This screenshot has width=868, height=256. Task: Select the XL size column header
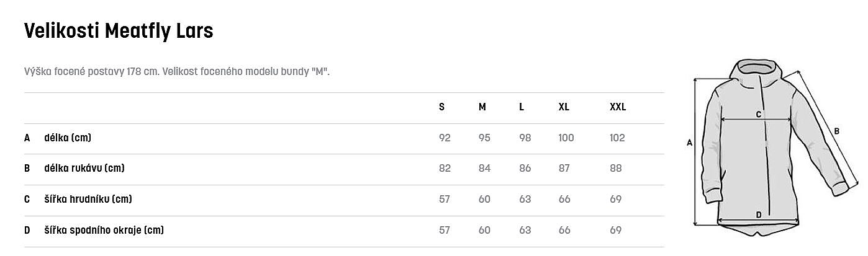coord(564,107)
